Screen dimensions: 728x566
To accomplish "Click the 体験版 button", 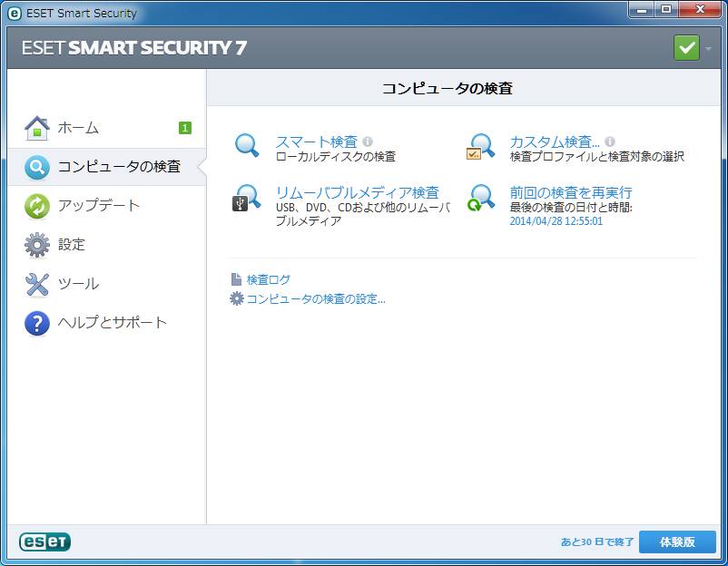I will [x=677, y=542].
